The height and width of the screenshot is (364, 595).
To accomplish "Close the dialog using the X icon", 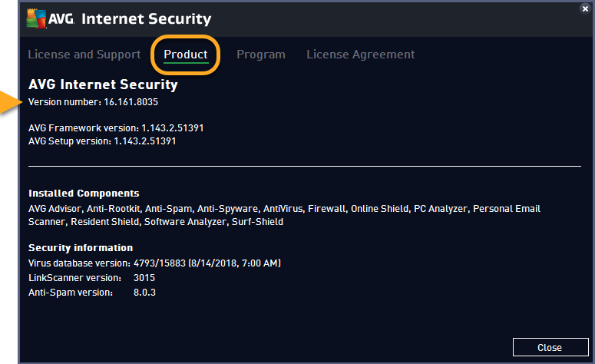I will tap(585, 8).
